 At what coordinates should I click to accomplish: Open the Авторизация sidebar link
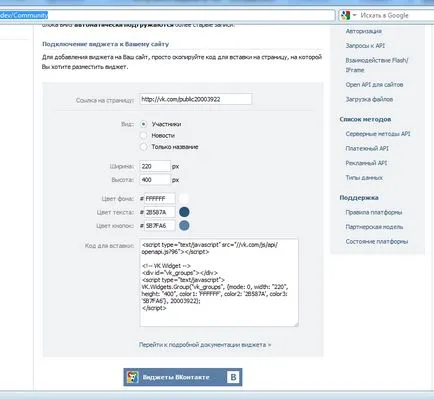tap(363, 31)
